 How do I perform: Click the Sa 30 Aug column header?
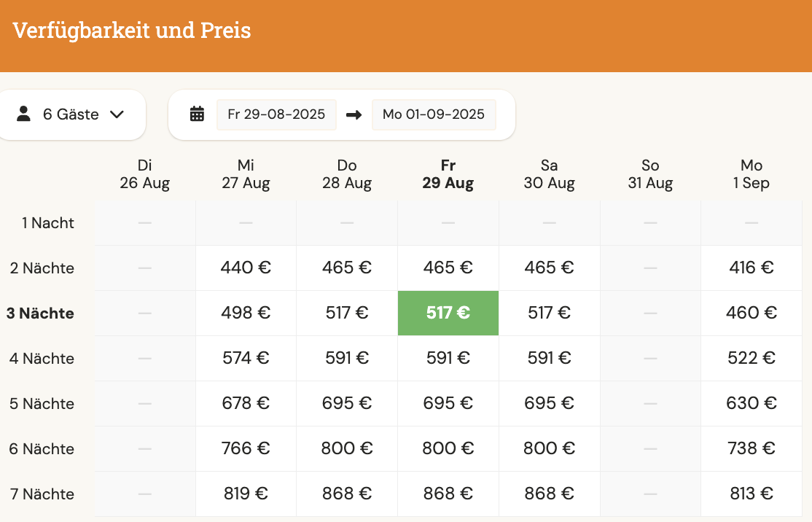[x=550, y=174]
